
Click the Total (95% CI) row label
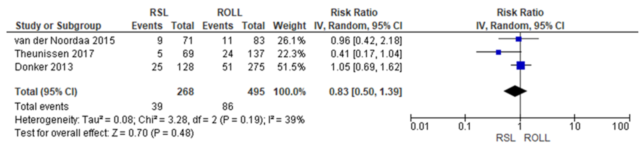tap(46, 92)
